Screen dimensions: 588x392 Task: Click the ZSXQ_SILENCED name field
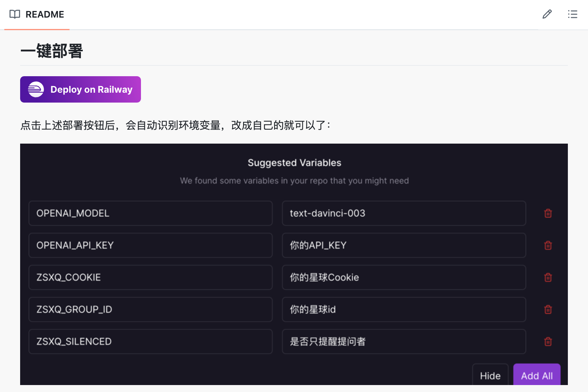coord(150,341)
